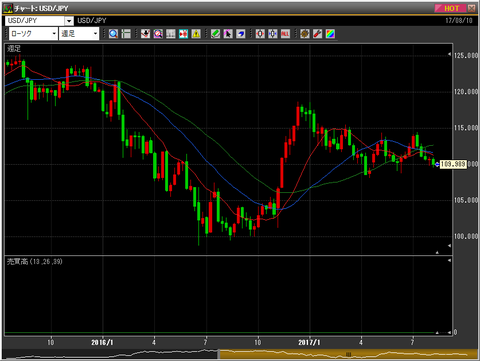This screenshot has width=480, height=361.
Task: Click the green crosshair grid icon
Action: pos(126,34)
